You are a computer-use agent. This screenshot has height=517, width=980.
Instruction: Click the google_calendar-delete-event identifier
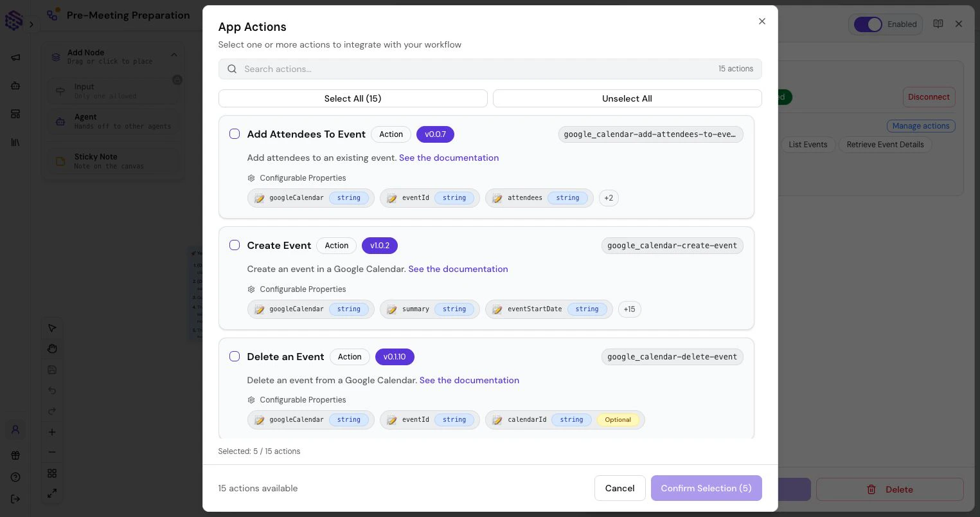pyautogui.click(x=672, y=357)
